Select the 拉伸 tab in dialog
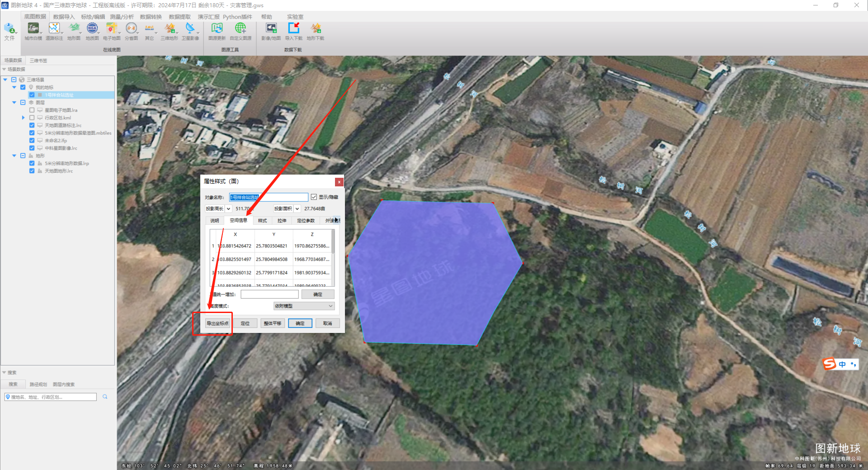 point(282,221)
